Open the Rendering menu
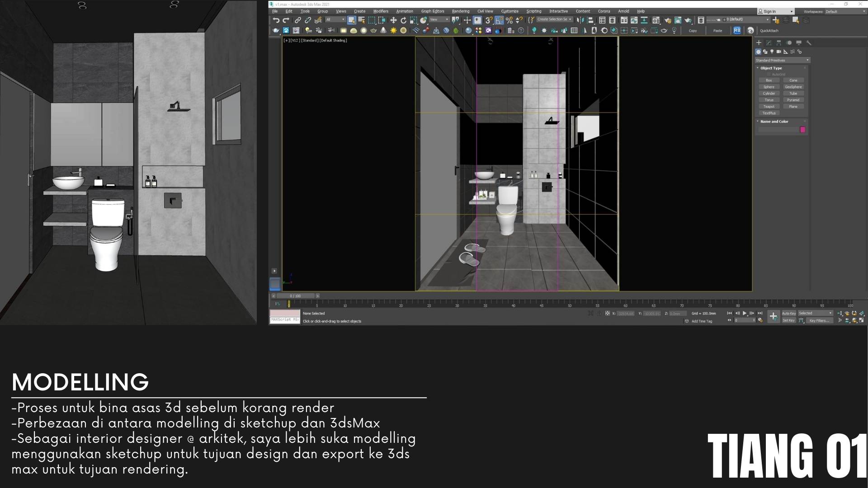Screen dimensions: 868x488 [x=460, y=11]
